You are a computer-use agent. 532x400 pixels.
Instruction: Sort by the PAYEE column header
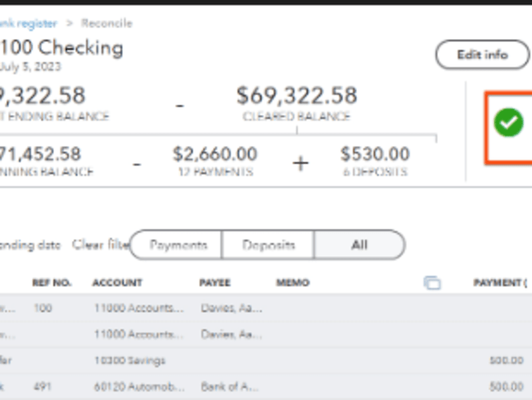pos(215,282)
